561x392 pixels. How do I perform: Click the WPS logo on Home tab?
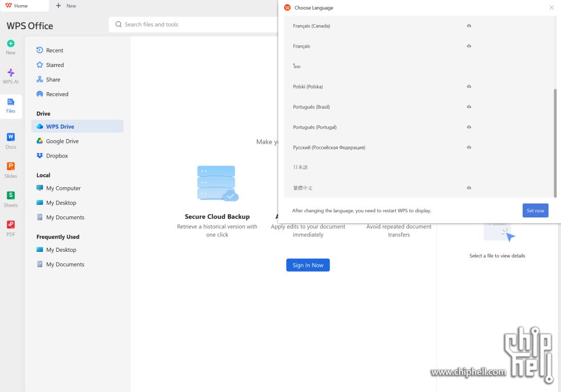[x=9, y=6]
